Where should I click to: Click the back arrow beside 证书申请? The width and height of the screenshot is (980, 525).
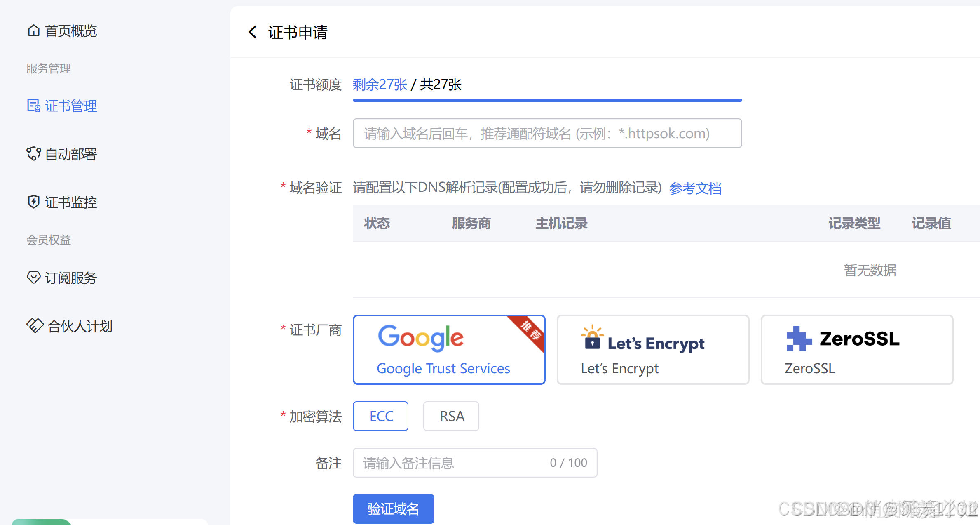253,32
